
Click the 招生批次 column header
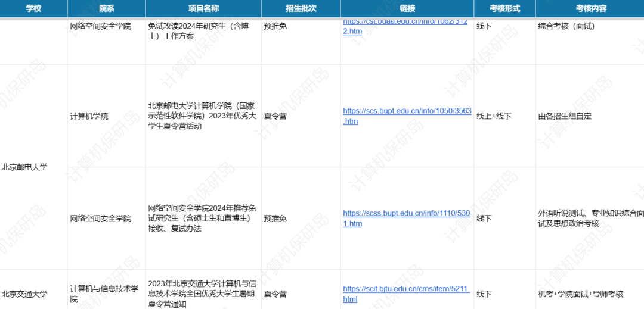pyautogui.click(x=301, y=8)
